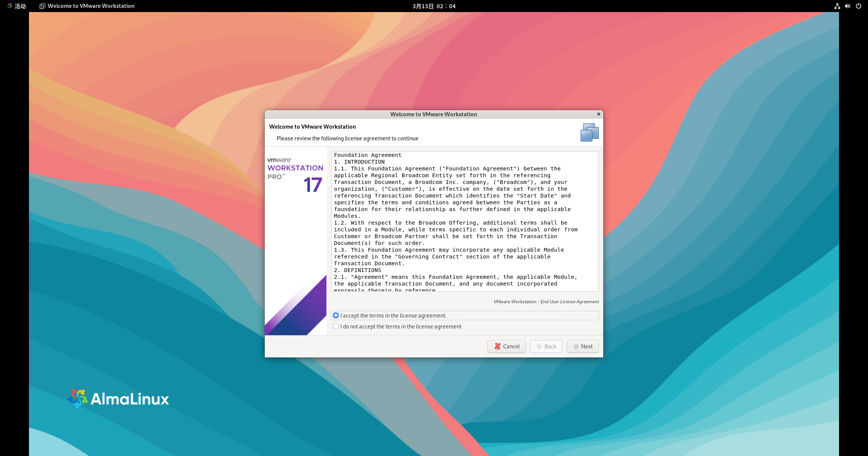Image resolution: width=868 pixels, height=456 pixels.
Task: Click the dialog title bar
Action: click(x=433, y=114)
